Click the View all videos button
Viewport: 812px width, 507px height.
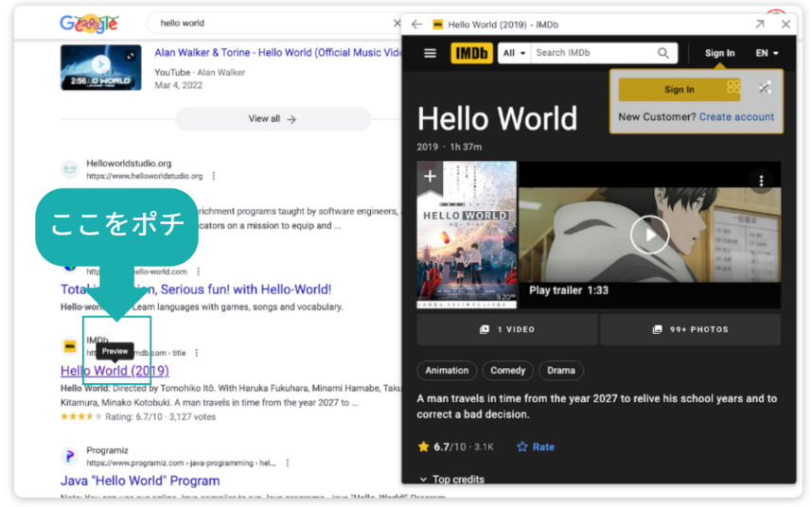273,119
